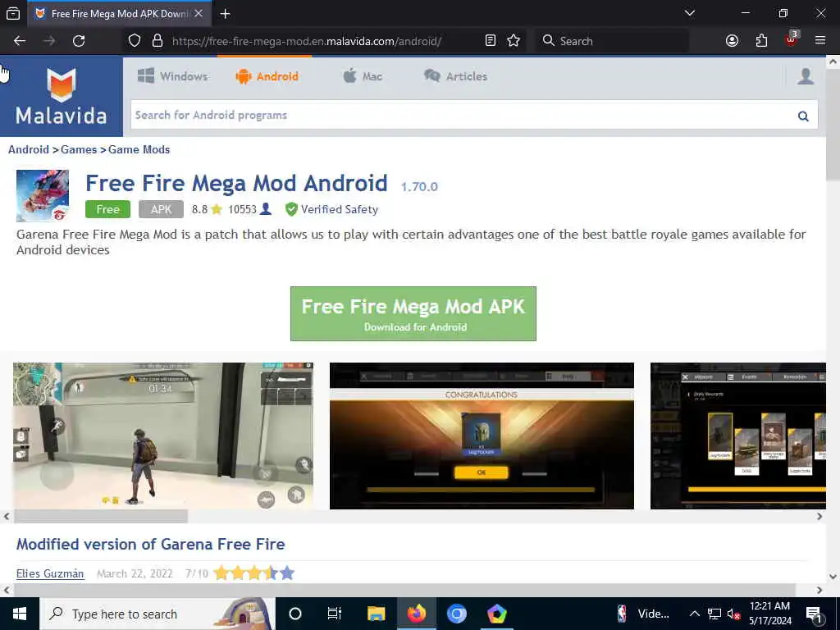Open a new tab
The height and width of the screenshot is (630, 840).
[225, 14]
